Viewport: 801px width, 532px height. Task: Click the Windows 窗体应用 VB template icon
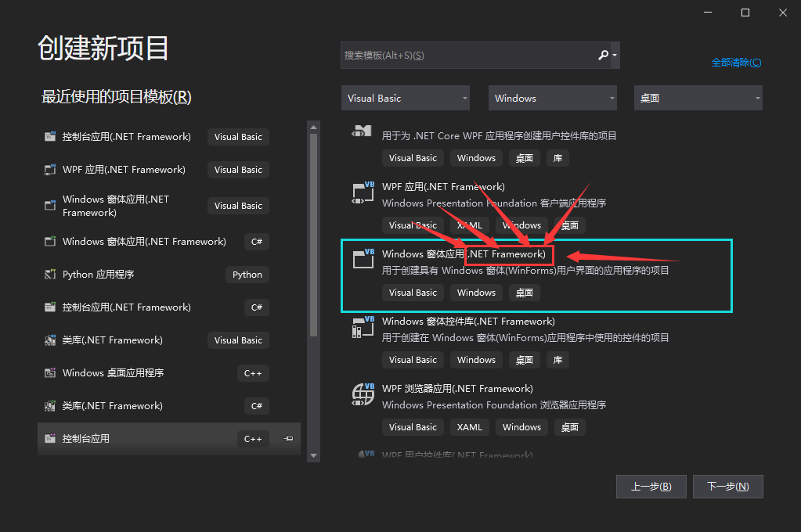tap(363, 260)
